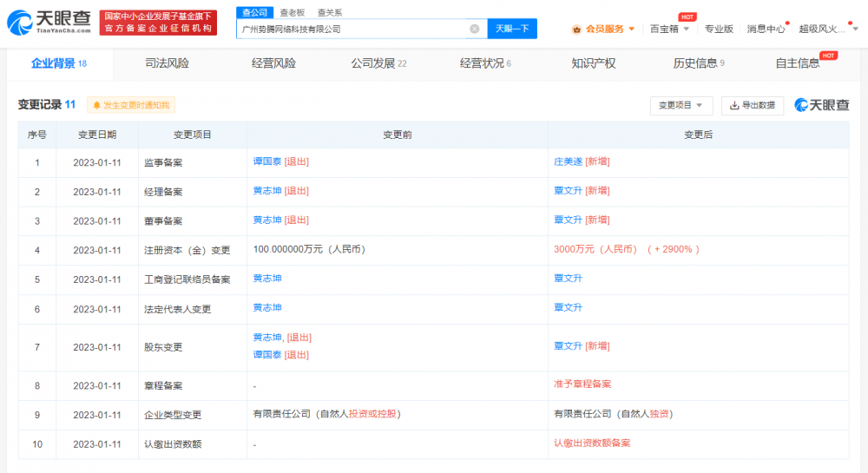Open 黄志坤 link in 法定代表人变更 row
This screenshot has height=473, width=868.
[x=267, y=307]
